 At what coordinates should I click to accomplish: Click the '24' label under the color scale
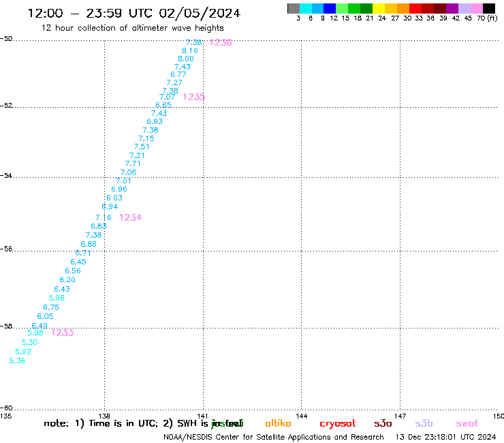382,18
